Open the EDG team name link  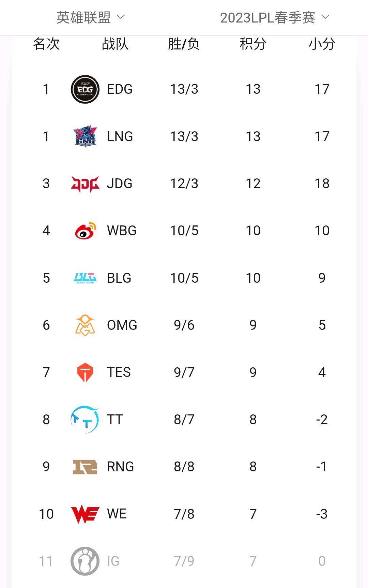pos(120,89)
